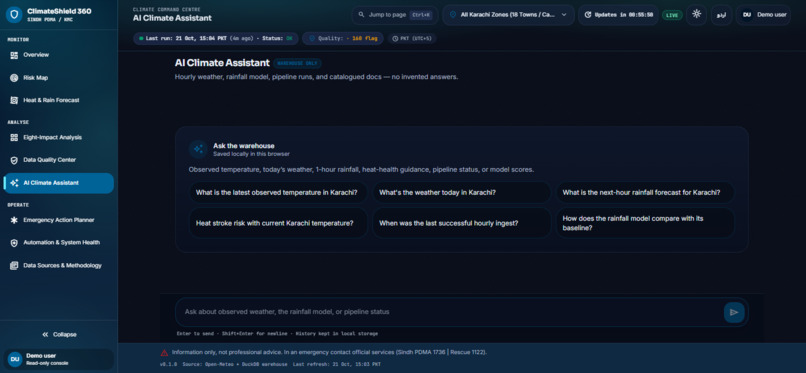The height and width of the screenshot is (373, 806).
Task: Switch language to Urdu
Action: [721, 15]
